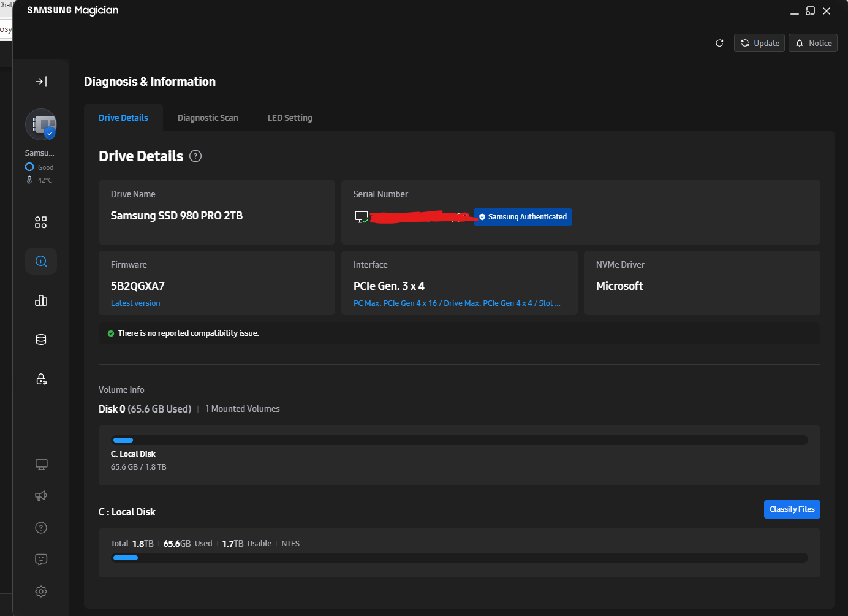Open Settings gear icon in sidebar
Image resolution: width=848 pixels, height=616 pixels.
41,591
